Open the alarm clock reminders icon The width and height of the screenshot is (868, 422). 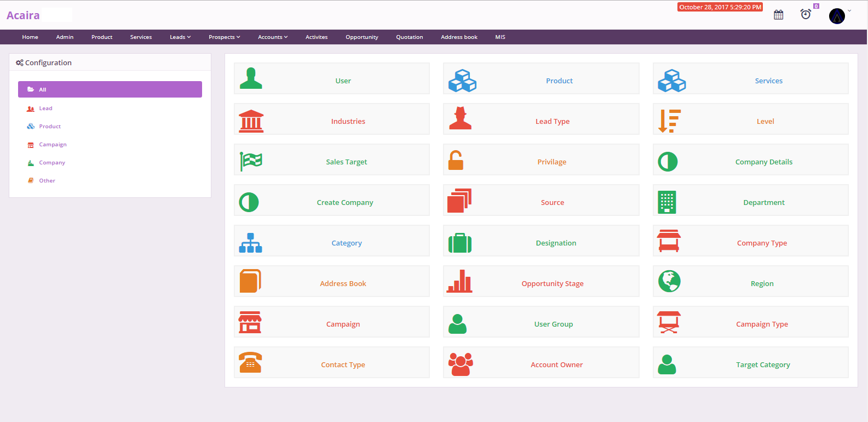[806, 14]
